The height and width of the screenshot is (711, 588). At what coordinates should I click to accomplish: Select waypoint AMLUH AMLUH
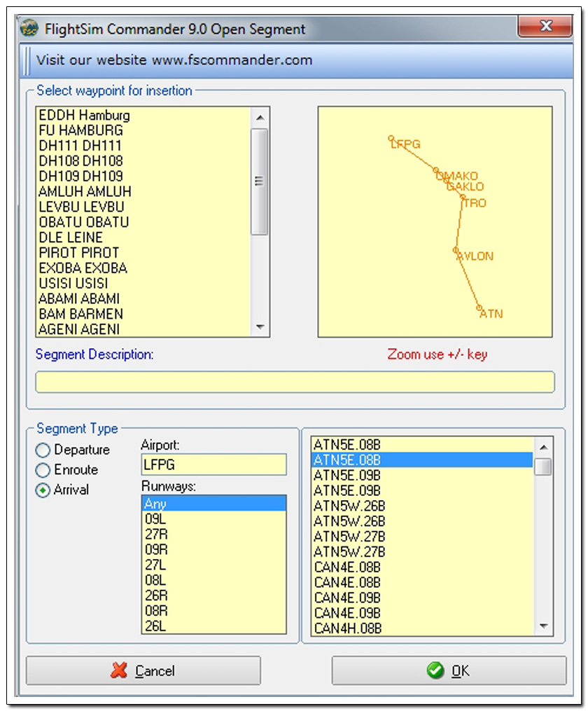click(x=143, y=192)
